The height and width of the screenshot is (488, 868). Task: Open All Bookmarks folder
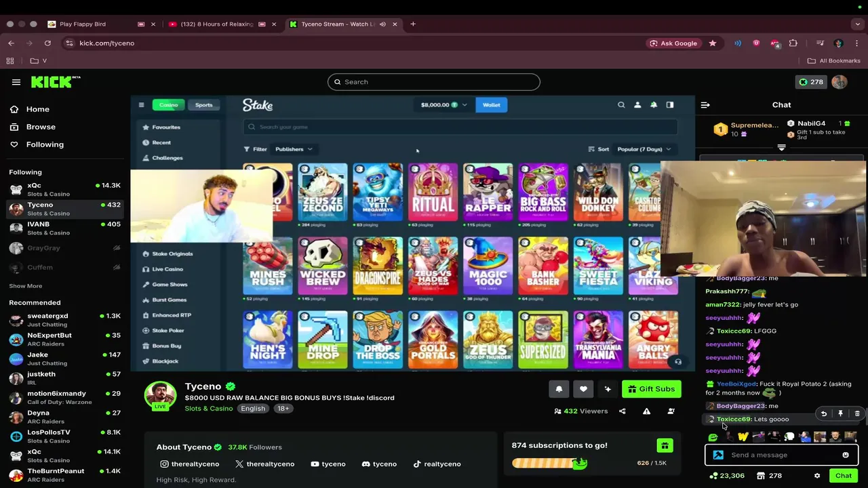point(833,61)
